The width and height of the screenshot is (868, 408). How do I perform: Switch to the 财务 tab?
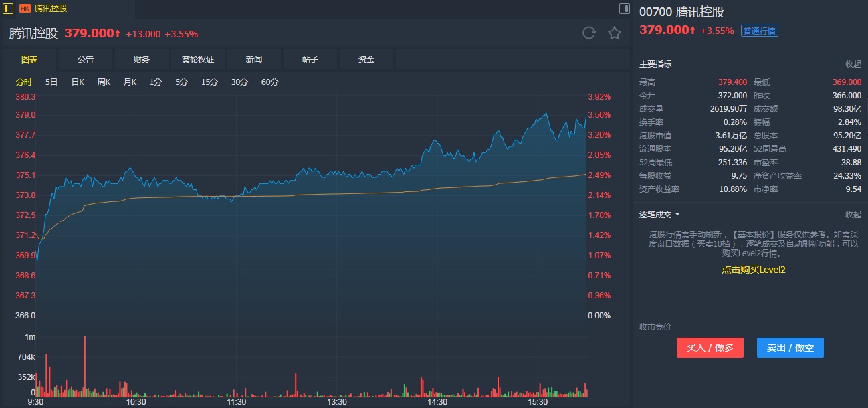coord(142,60)
